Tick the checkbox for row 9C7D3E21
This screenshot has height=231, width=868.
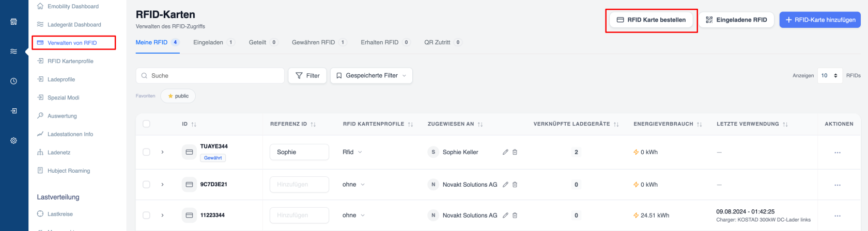[146, 185]
